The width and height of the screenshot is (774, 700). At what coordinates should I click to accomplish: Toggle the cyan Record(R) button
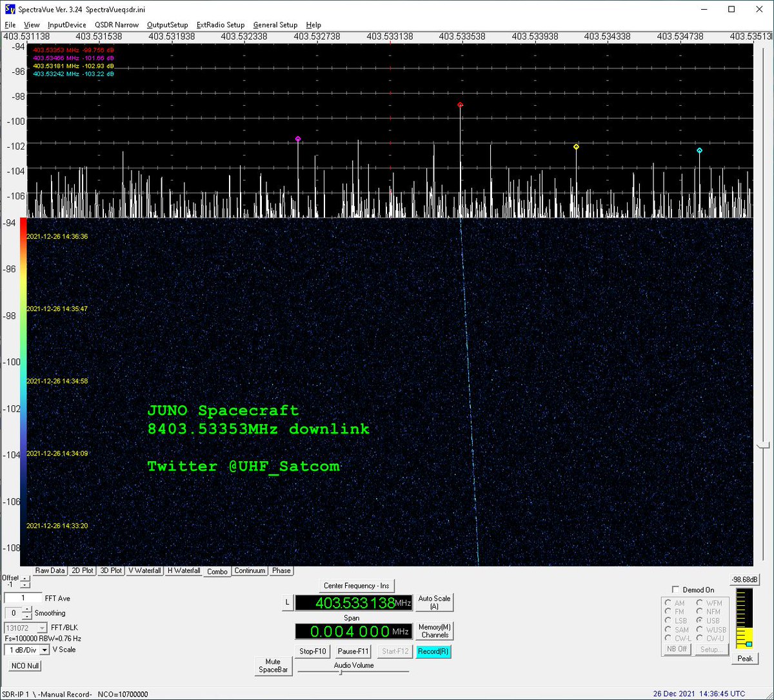pyautogui.click(x=433, y=652)
